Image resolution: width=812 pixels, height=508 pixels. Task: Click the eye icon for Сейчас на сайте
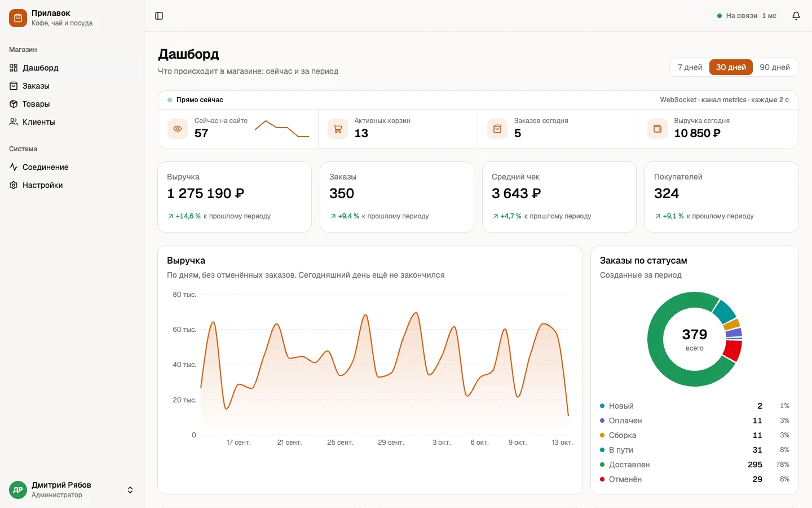tap(178, 129)
